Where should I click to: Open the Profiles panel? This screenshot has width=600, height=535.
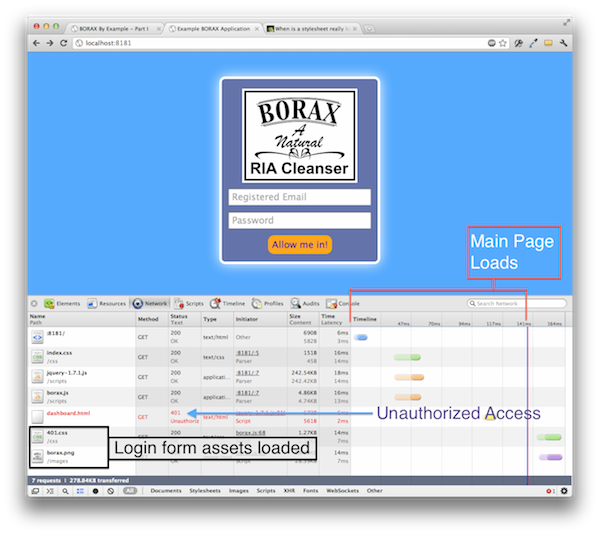(267, 303)
